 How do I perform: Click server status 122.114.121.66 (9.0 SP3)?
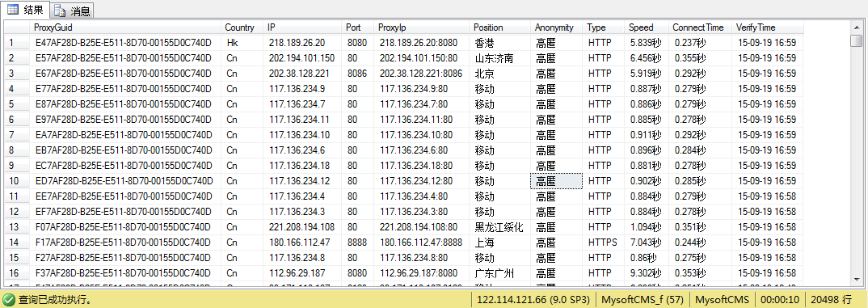[x=534, y=300]
